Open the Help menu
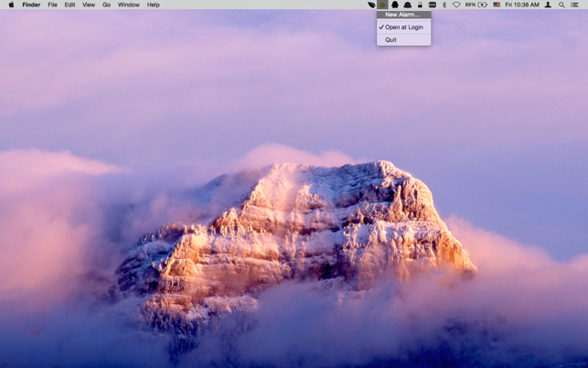Image resolution: width=588 pixels, height=368 pixels. (153, 5)
